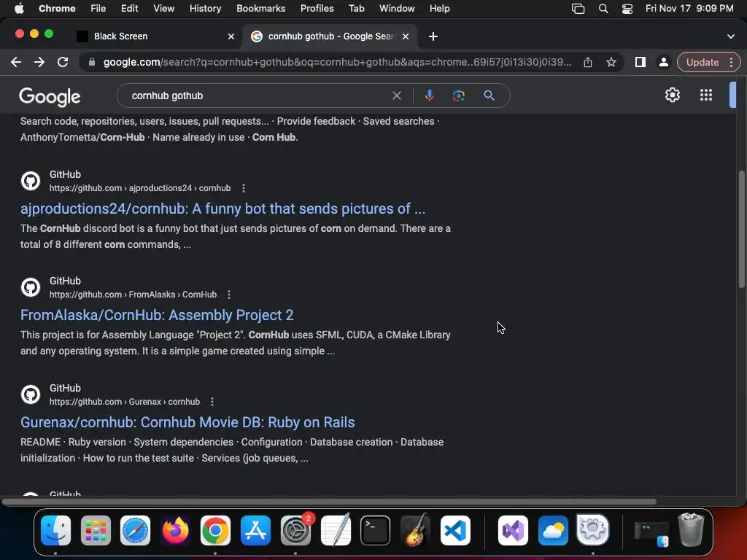Expand the tab search dropdown arrow
The image size is (747, 560).
(x=731, y=36)
